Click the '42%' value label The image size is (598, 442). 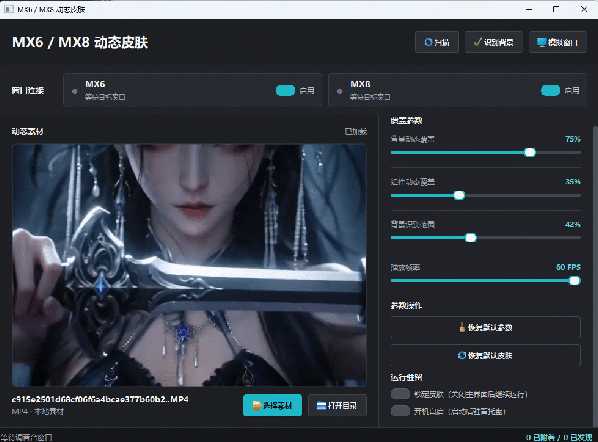572,224
